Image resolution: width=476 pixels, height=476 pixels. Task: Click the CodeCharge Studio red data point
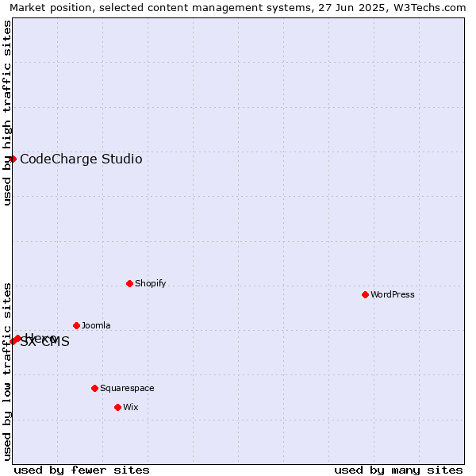13,159
